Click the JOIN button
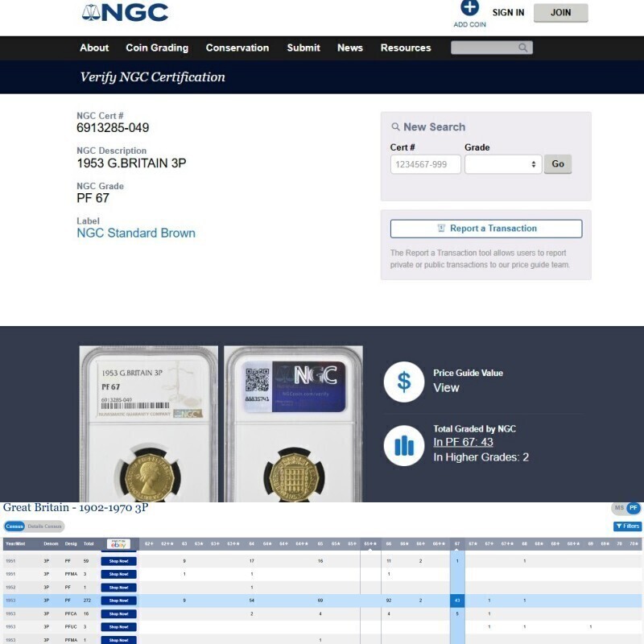Screen dimensions: 644x644 (560, 13)
